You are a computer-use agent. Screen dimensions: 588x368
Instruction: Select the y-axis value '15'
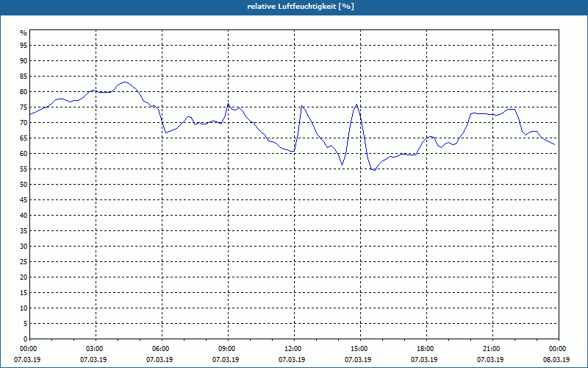24,292
